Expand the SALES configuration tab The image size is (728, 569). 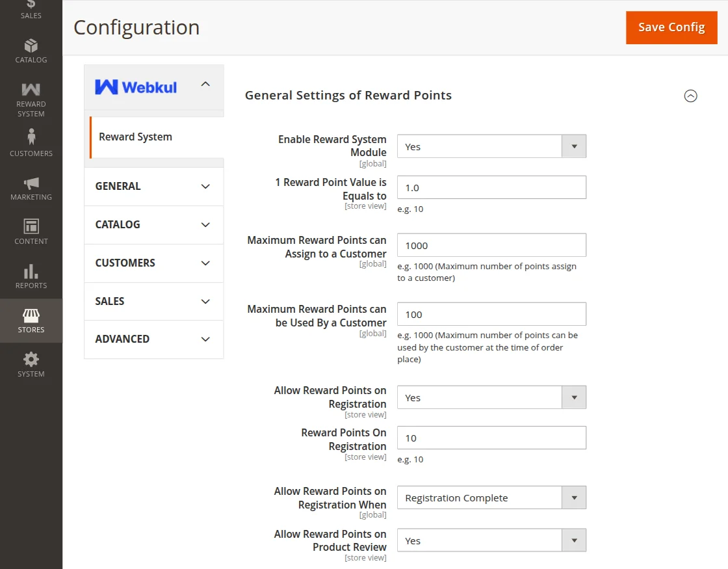click(154, 302)
